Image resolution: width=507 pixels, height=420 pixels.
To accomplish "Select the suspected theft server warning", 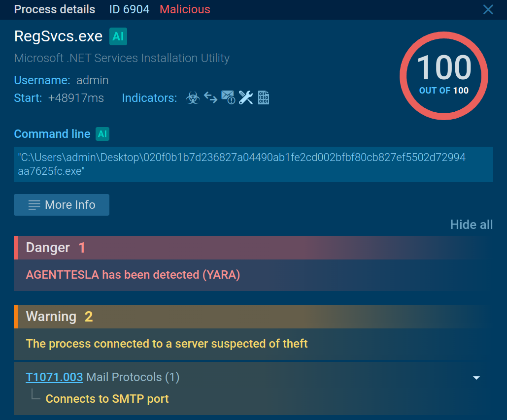I will click(167, 344).
